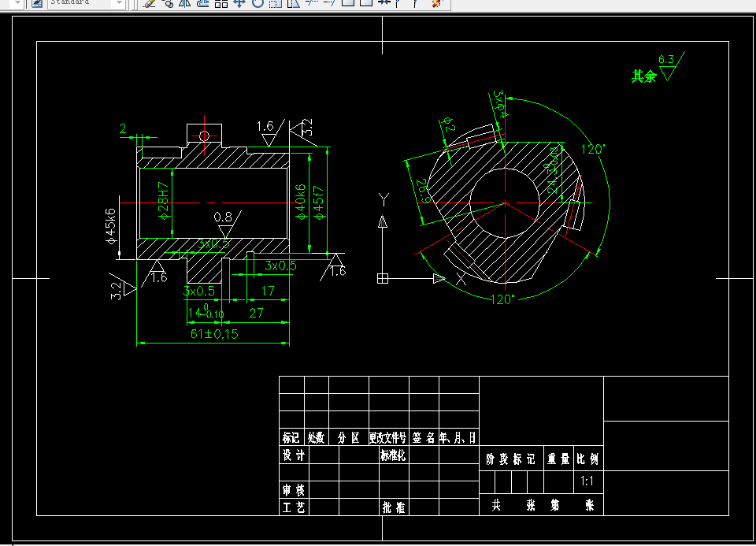This screenshot has width=756, height=546.
Task: Select the 1.6 roughness value above section view
Action: (265, 126)
